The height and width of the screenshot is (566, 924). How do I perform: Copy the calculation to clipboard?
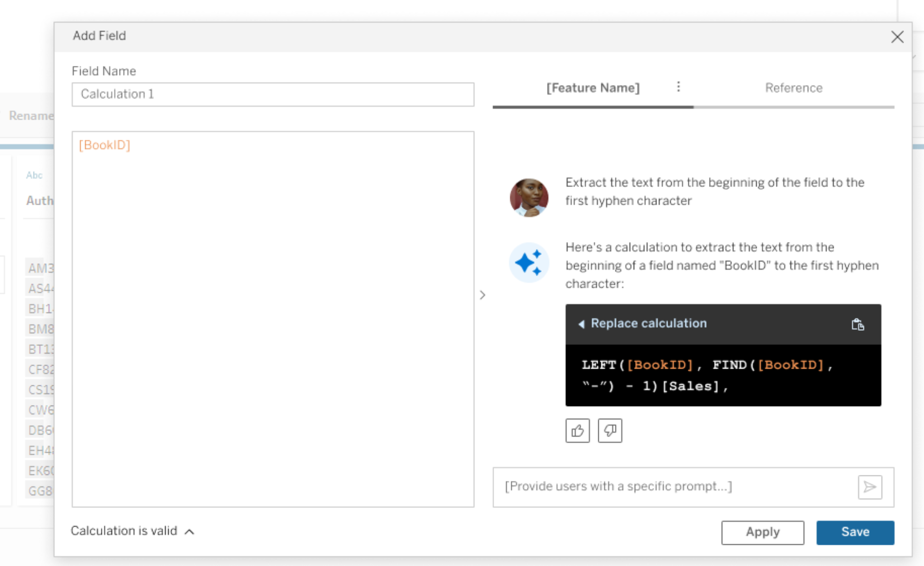857,324
